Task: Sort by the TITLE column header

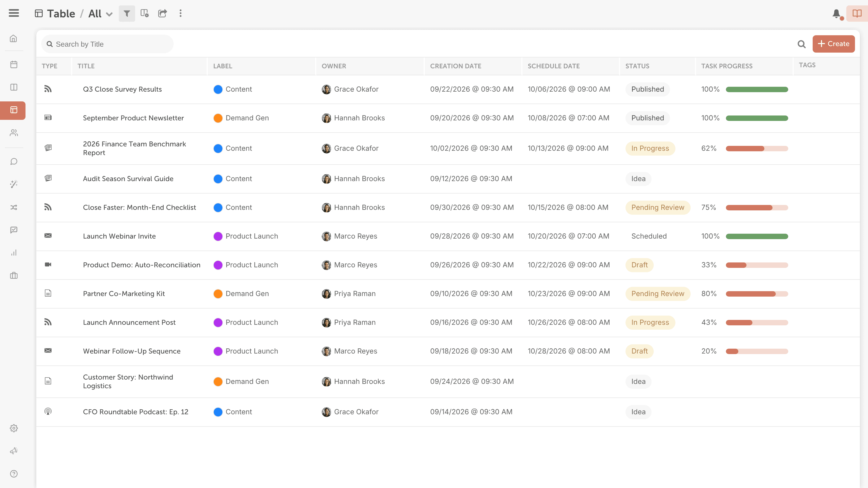Action: (86, 66)
